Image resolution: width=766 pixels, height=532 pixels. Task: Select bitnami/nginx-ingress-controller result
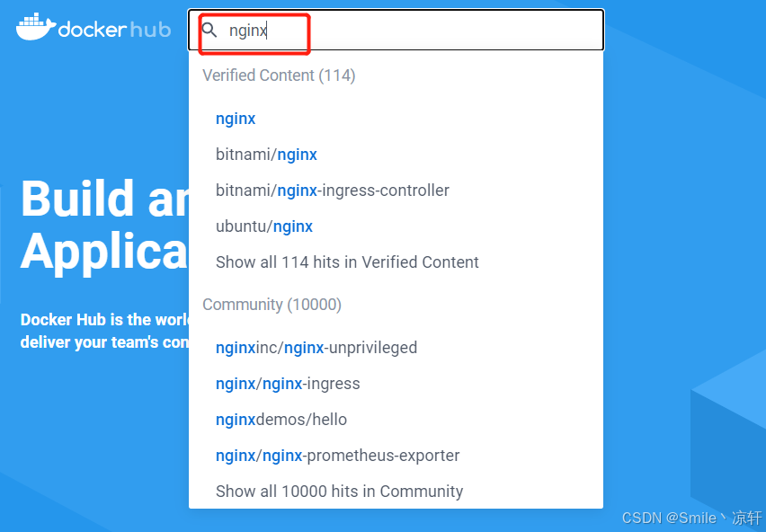(x=332, y=191)
